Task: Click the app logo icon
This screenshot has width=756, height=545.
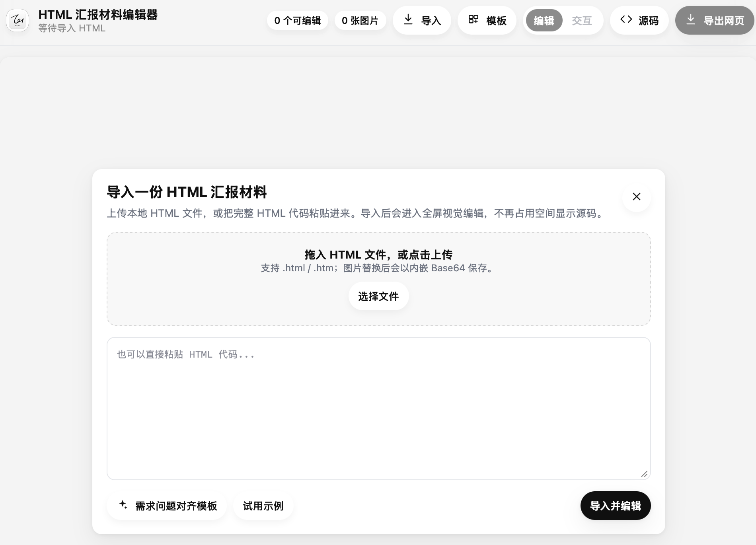Action: pyautogui.click(x=18, y=20)
